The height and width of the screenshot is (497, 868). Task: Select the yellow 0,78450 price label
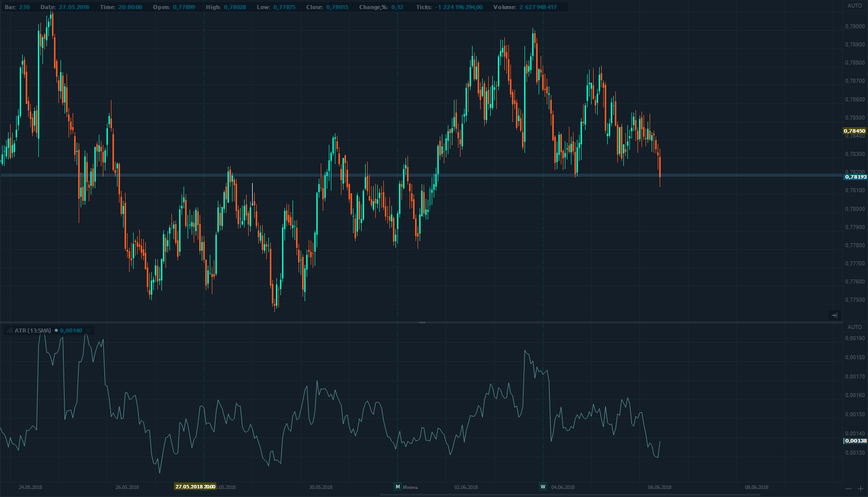(854, 131)
